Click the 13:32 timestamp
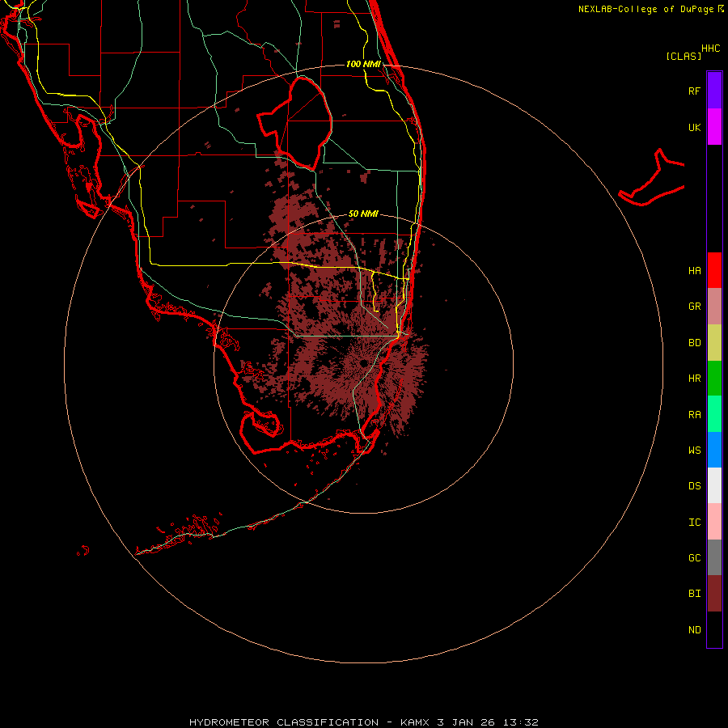The width and height of the screenshot is (728, 728). [522, 722]
